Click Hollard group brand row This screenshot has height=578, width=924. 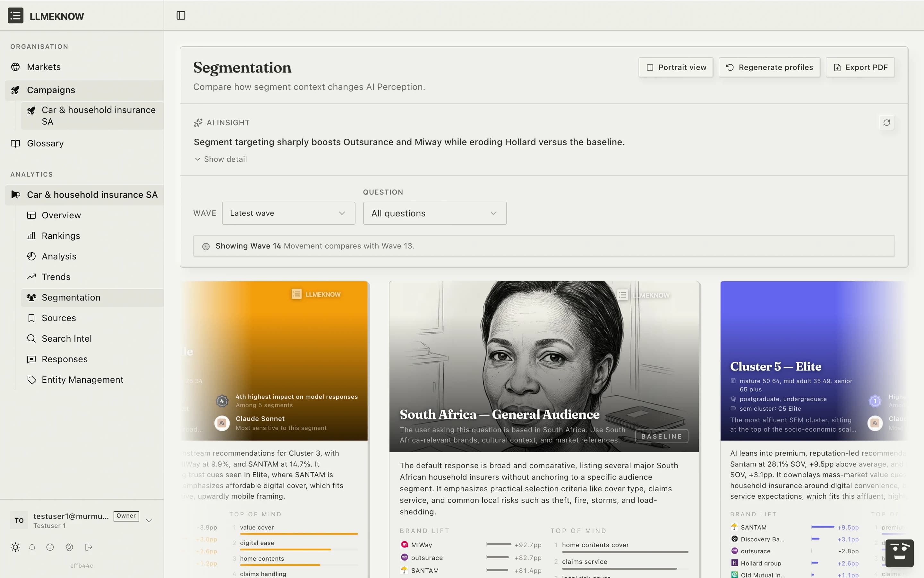794,563
